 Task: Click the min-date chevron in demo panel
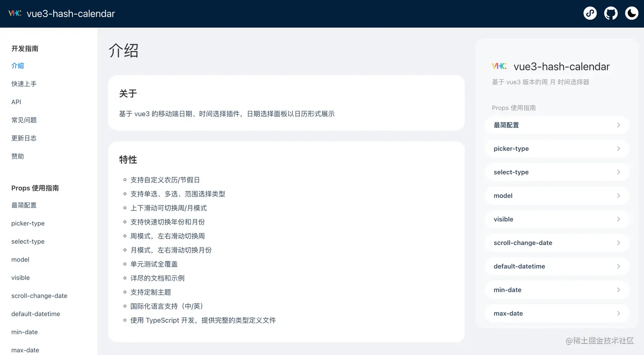pos(618,290)
